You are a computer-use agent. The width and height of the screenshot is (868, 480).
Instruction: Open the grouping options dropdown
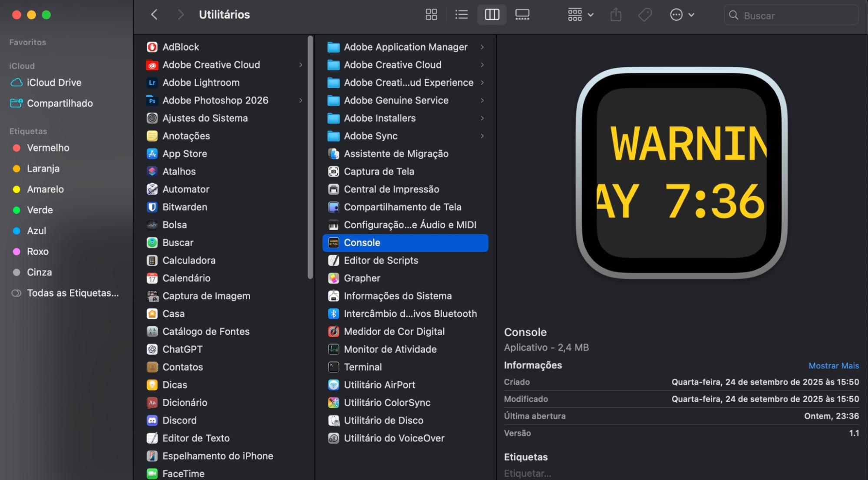click(x=580, y=14)
